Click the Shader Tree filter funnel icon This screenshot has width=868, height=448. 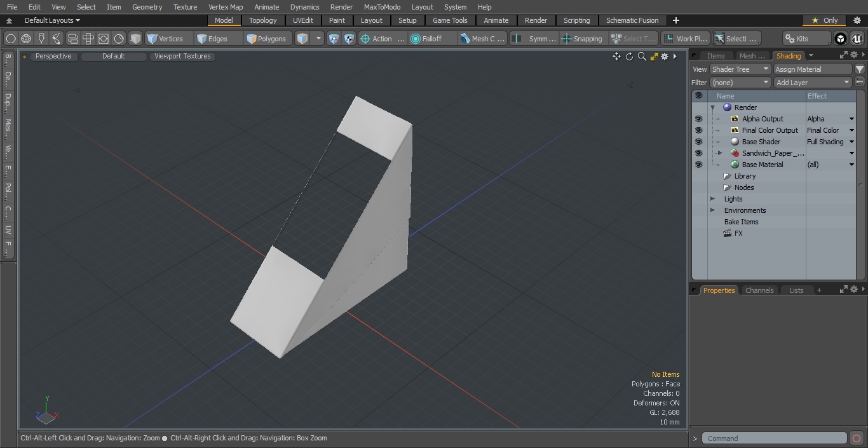point(860,69)
